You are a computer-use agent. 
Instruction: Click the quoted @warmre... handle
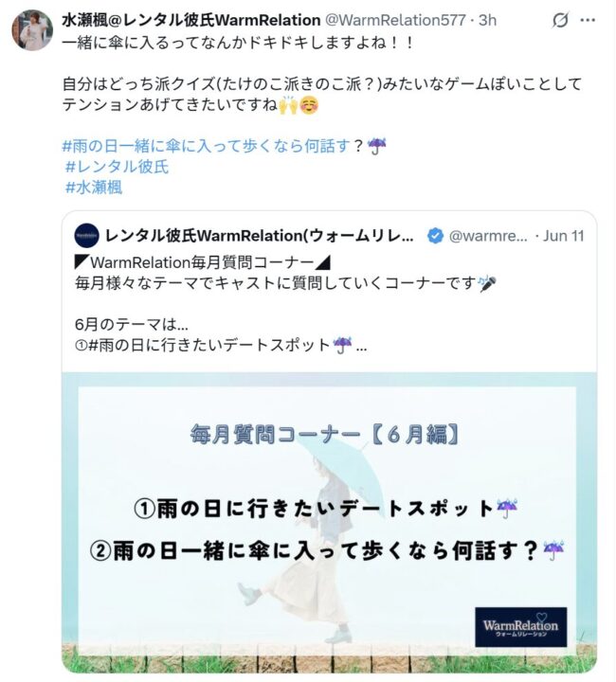pos(488,236)
